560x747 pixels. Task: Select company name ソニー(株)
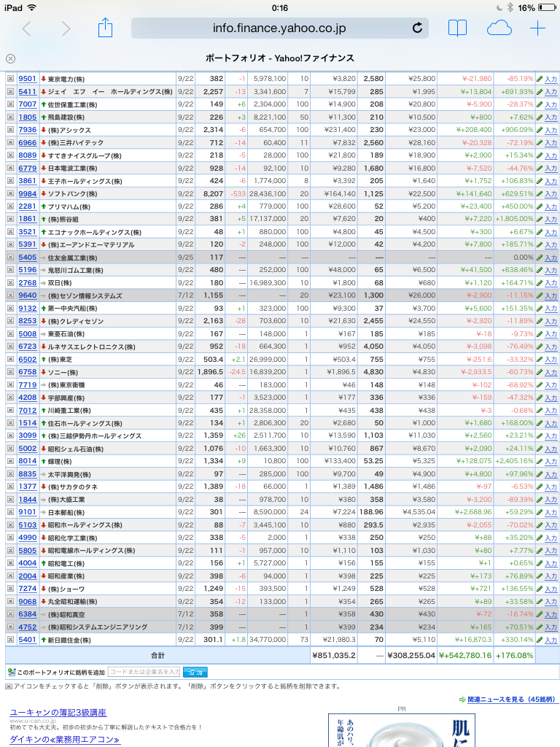(x=63, y=373)
